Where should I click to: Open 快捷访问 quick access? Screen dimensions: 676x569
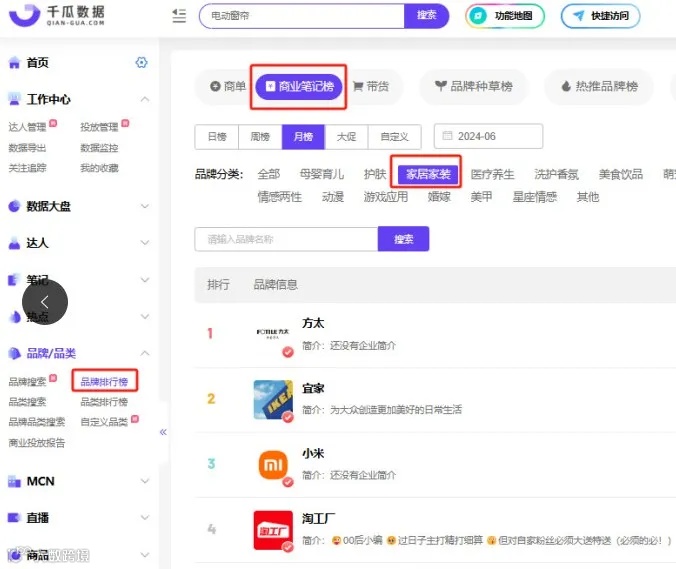click(601, 16)
